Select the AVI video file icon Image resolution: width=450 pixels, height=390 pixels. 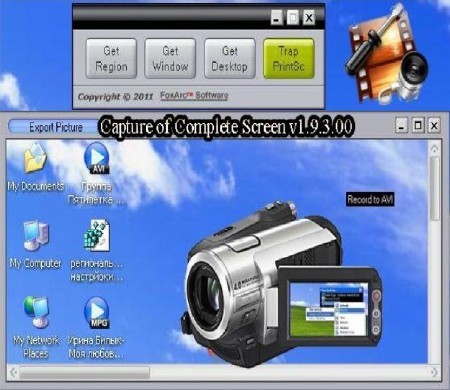(x=96, y=158)
